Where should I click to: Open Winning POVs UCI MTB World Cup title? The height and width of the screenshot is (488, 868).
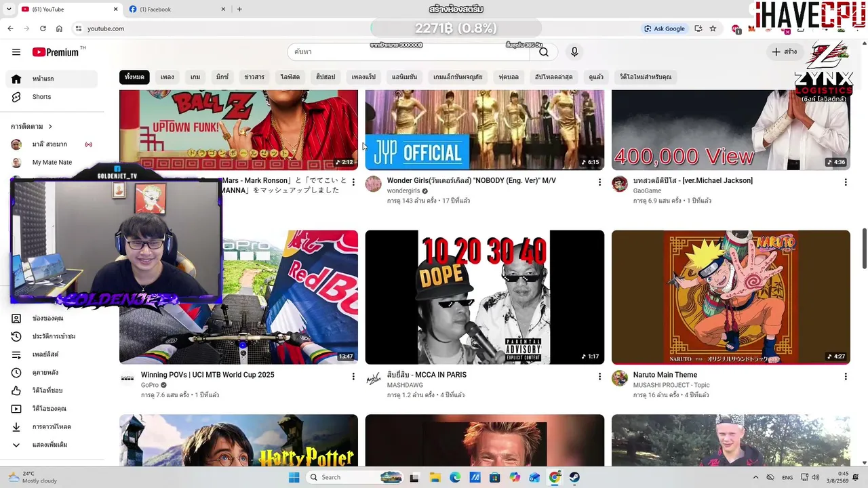click(x=208, y=375)
